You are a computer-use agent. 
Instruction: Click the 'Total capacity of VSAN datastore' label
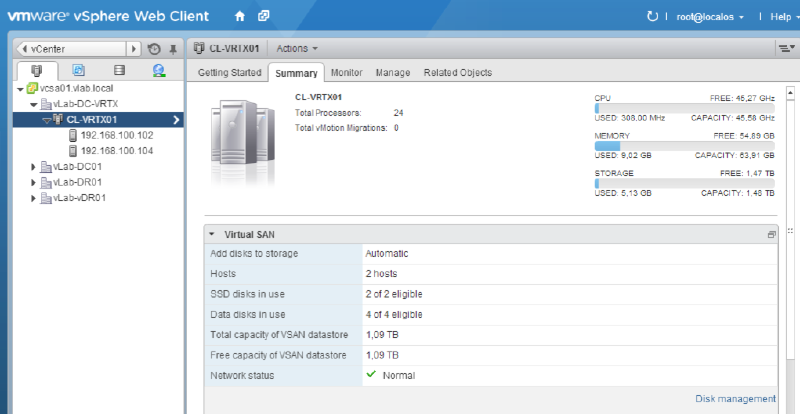[279, 335]
